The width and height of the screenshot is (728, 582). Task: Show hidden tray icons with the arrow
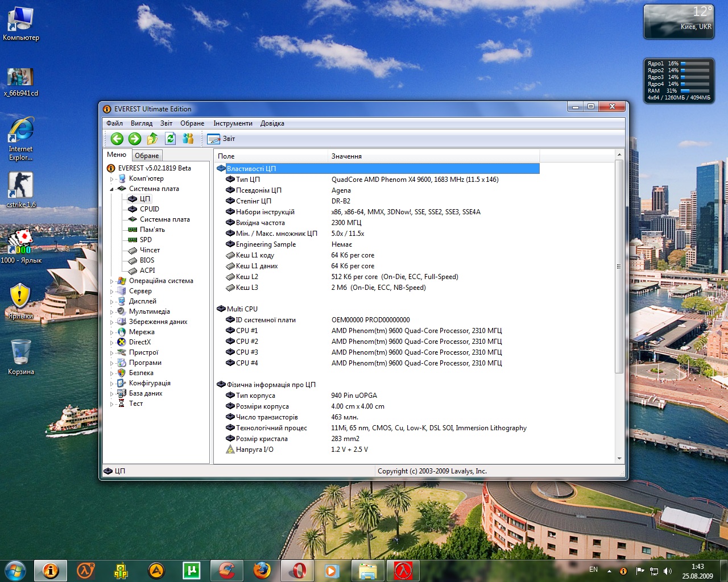(609, 571)
